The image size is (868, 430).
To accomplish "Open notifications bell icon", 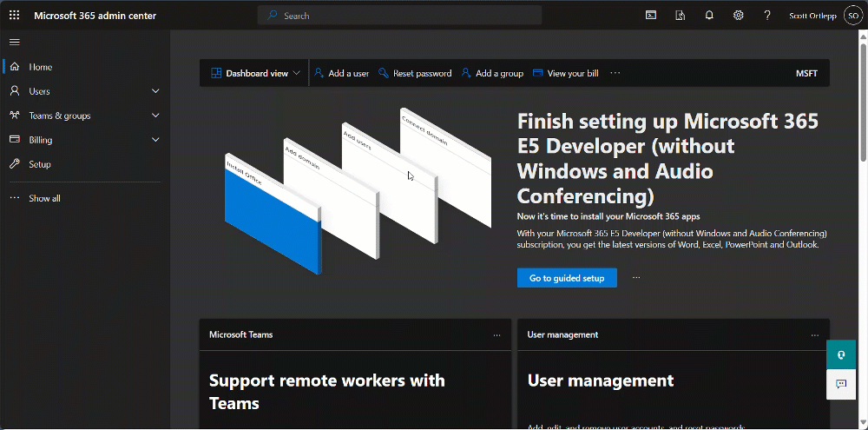I will point(709,16).
